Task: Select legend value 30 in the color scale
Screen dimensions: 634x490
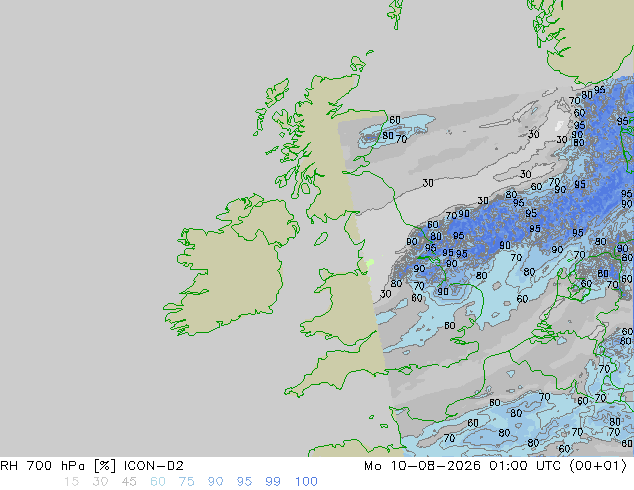Action: [x=100, y=482]
